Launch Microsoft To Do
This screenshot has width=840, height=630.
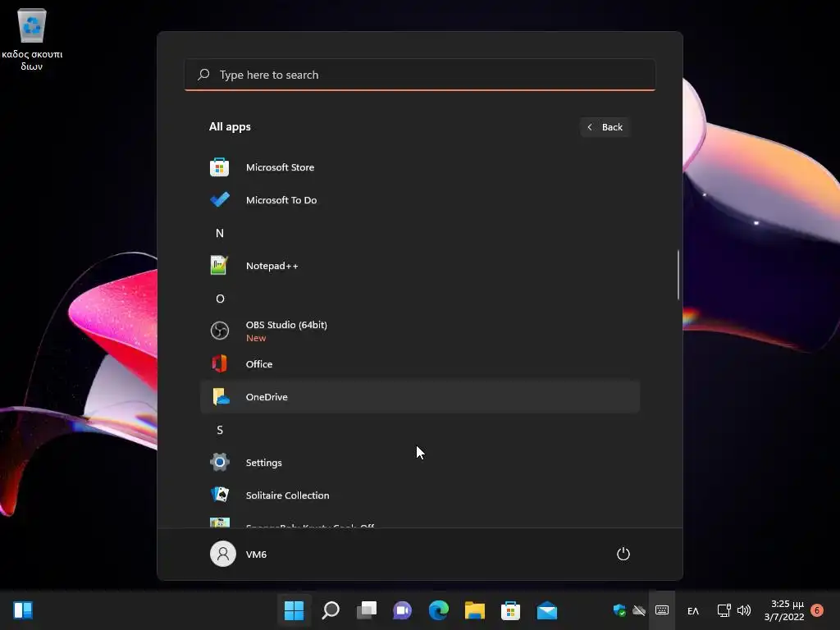[420, 200]
